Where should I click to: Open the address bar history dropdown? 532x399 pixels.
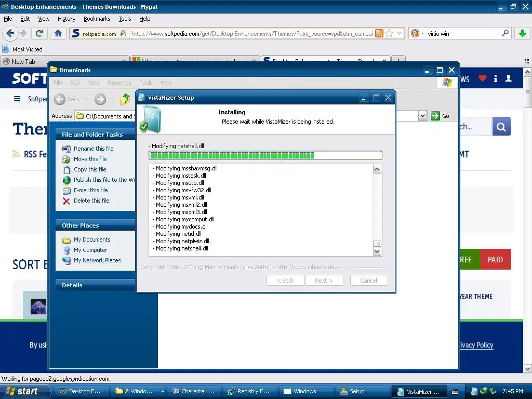click(x=400, y=33)
